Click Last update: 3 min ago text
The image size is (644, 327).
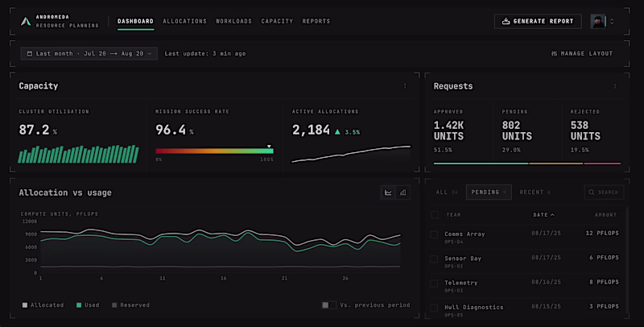pos(205,53)
